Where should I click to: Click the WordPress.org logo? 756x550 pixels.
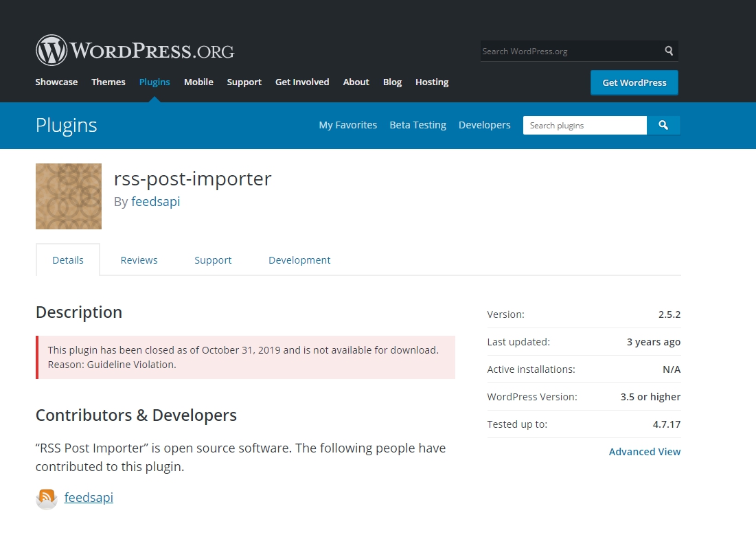point(135,51)
